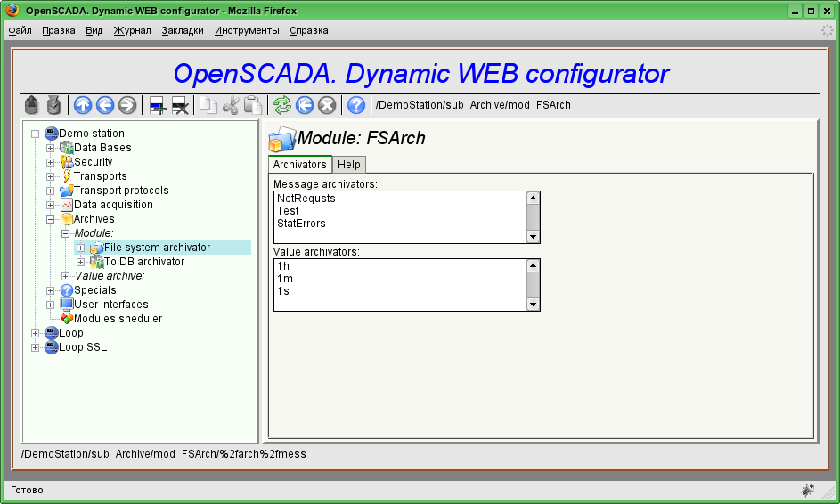Open the Правка menu

[59, 30]
